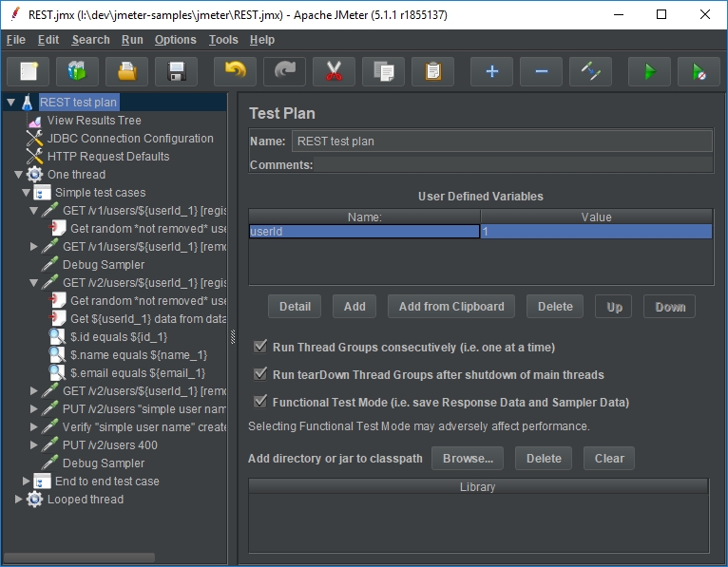The width and height of the screenshot is (728, 567).
Task: Click the $.email equals assertion magnifier icon
Action: point(57,373)
